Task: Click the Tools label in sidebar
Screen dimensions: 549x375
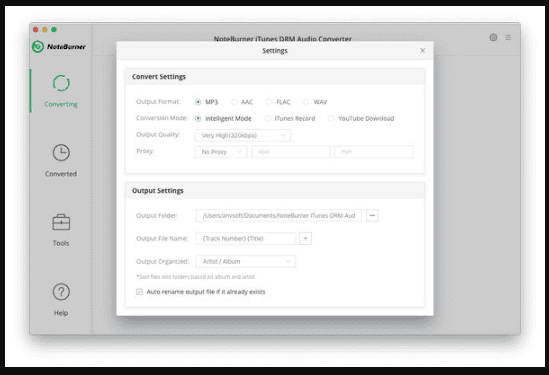Action: tap(61, 243)
